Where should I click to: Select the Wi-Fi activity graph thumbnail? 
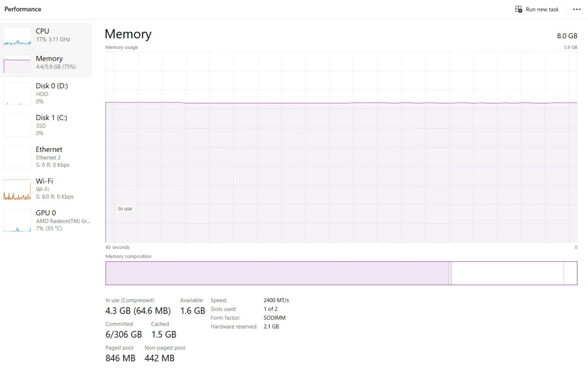(x=17, y=188)
